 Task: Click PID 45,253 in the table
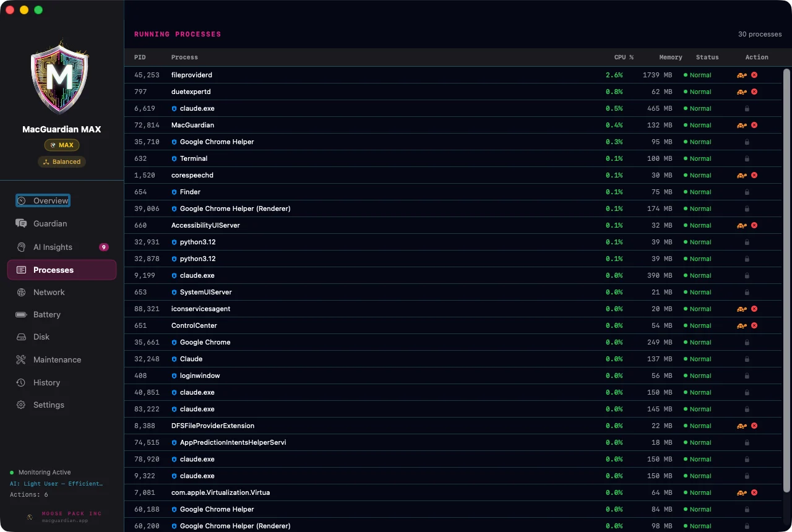point(147,75)
